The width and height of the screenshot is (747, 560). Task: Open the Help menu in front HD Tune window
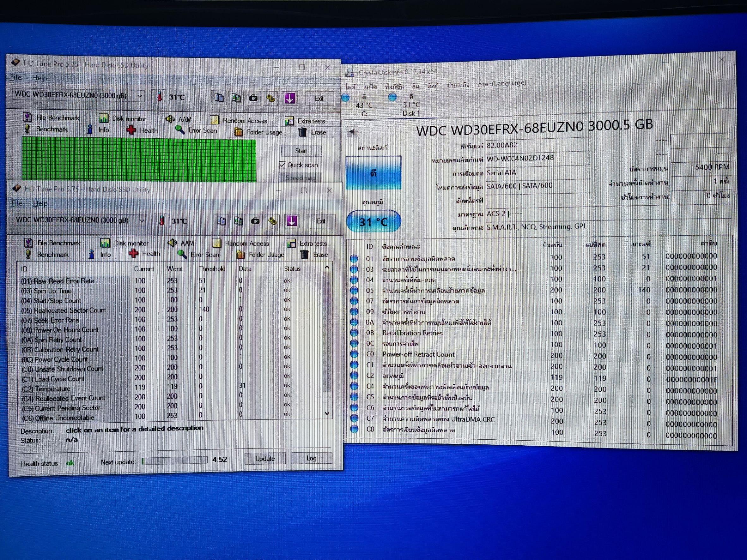point(40,203)
